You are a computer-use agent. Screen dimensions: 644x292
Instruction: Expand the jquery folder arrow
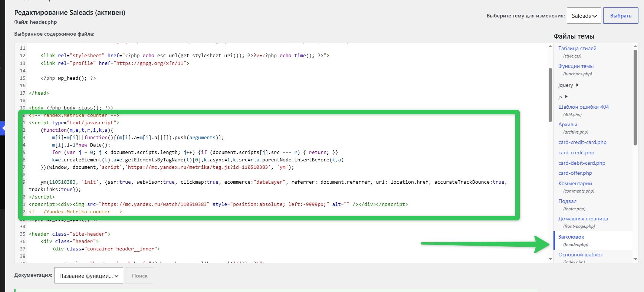point(577,85)
